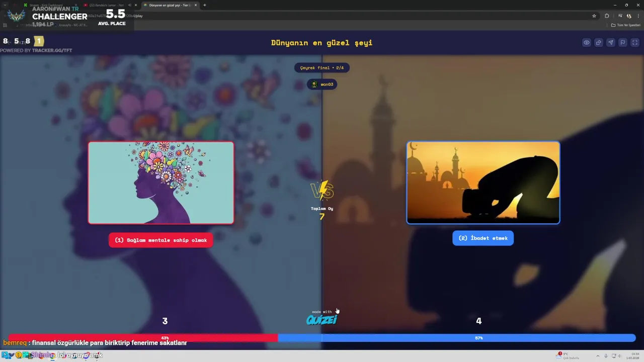Click the 'wan03' user badge
The height and width of the screenshot is (362, 644).
322,84
